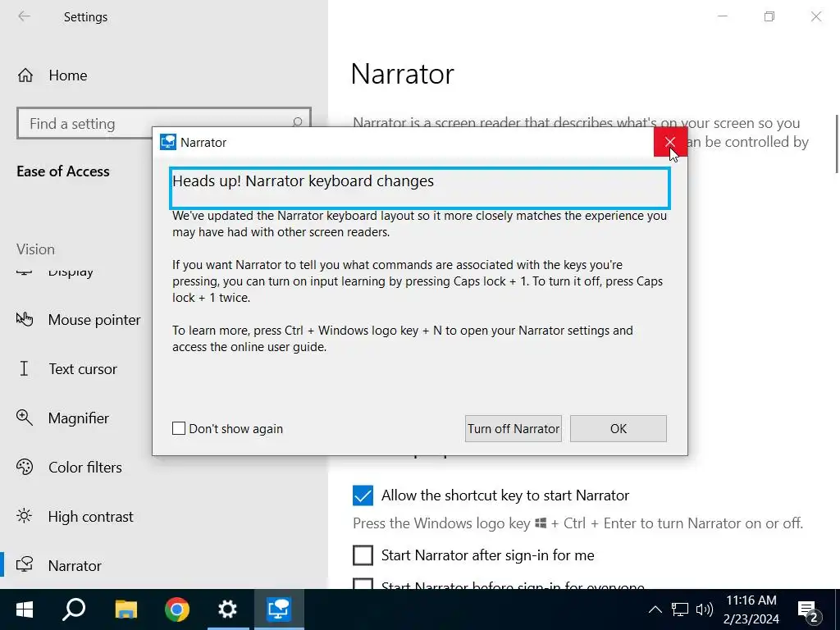Launch File Explorer from taskbar
The width and height of the screenshot is (840, 630).
(x=126, y=609)
